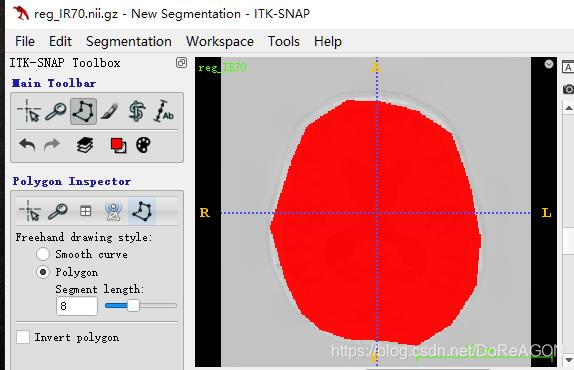Select the Polygon drawing tool in Main Toolbar
This screenshot has width=574, height=370.
[x=83, y=111]
